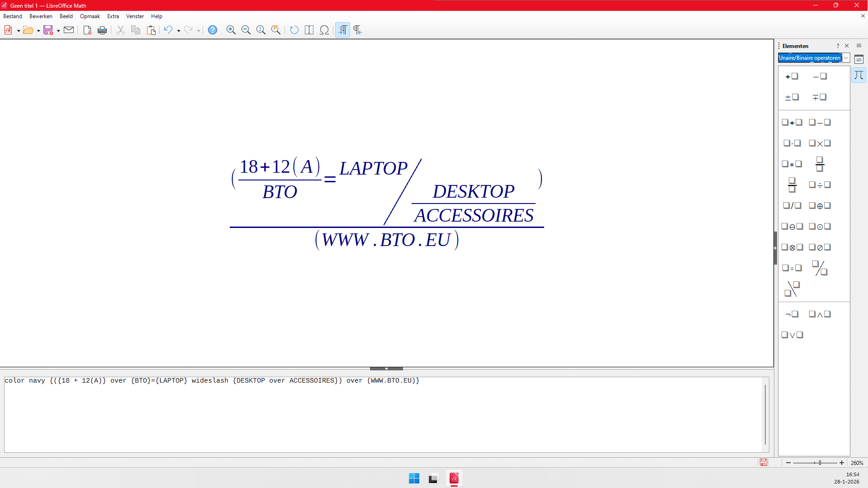Click Export as PDF icon

click(87, 30)
